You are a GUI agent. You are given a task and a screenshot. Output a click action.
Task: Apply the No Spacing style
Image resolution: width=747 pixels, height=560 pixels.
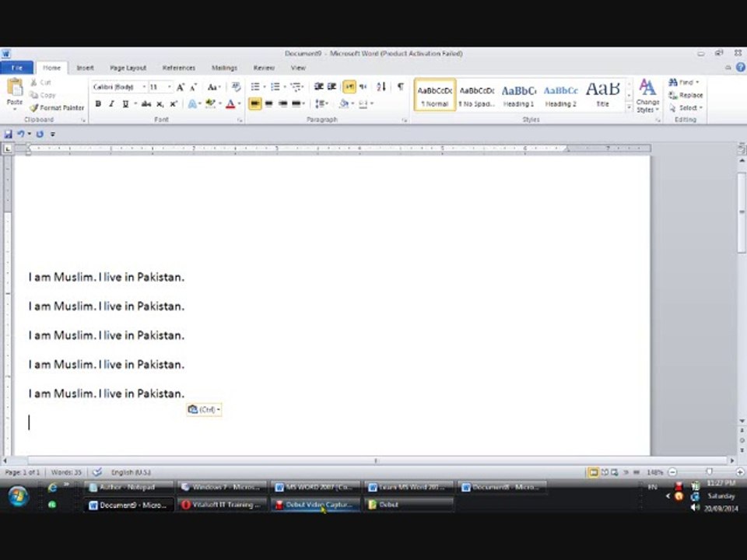click(x=477, y=95)
